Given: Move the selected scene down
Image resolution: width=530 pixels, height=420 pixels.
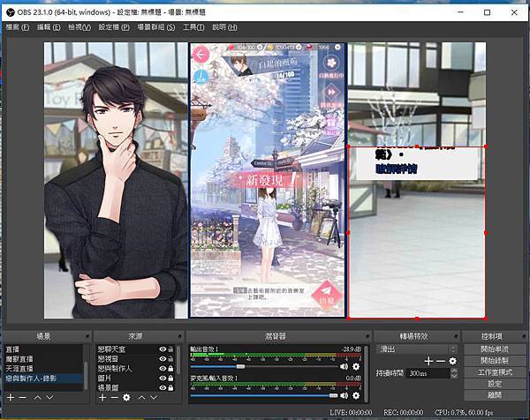Looking at the screenshot, I should point(49,398).
